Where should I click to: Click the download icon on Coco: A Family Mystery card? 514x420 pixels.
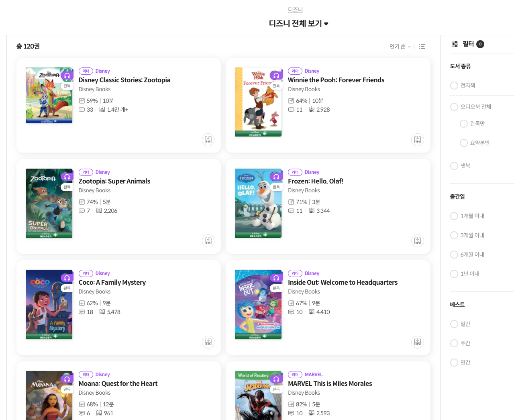[x=208, y=342]
